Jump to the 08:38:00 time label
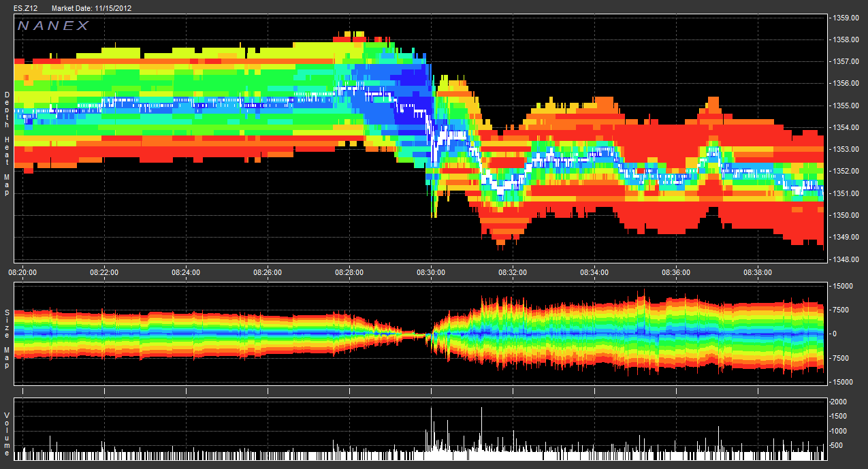 click(757, 272)
